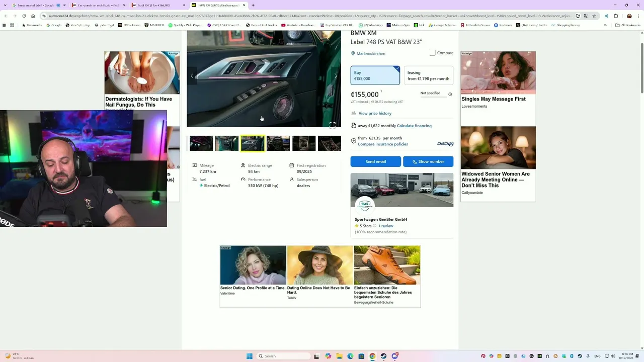Viewport: 644px width, 362px height.
Task: Select the green exterior car thumbnail
Action: (x=227, y=143)
